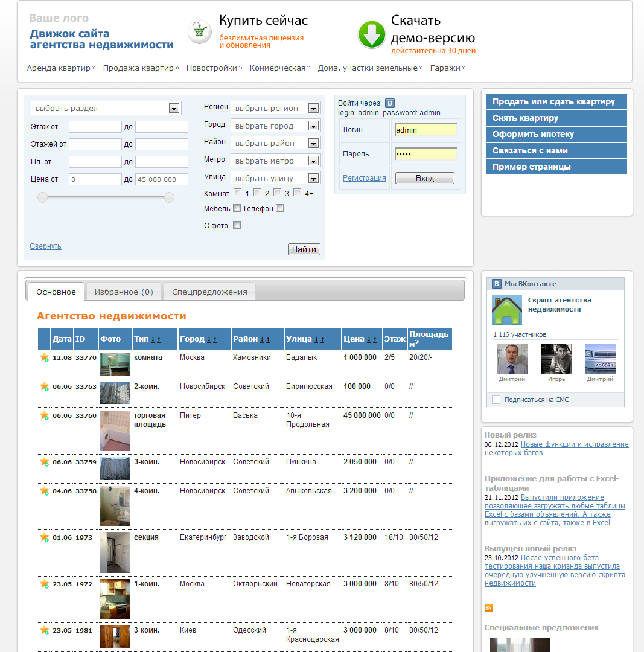Click the shopping cart buy-now icon
The image size is (644, 652).
click(200, 31)
